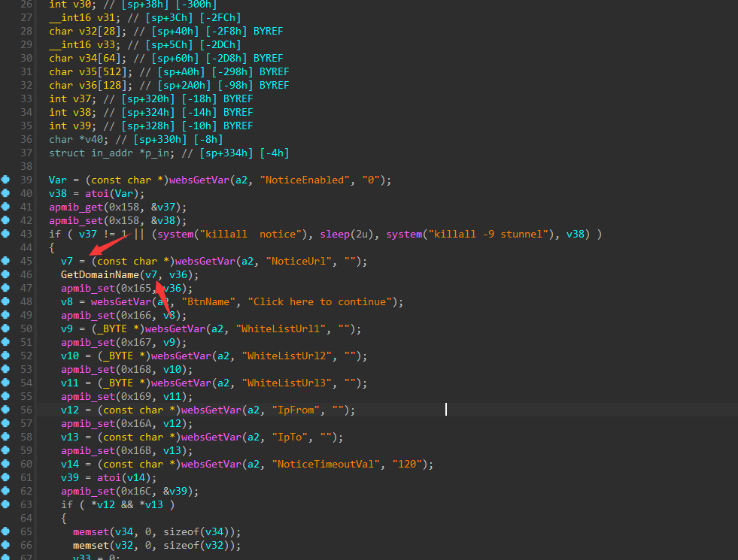Toggle breakpoint dot on line 43
738x560 pixels.
tap(5, 234)
